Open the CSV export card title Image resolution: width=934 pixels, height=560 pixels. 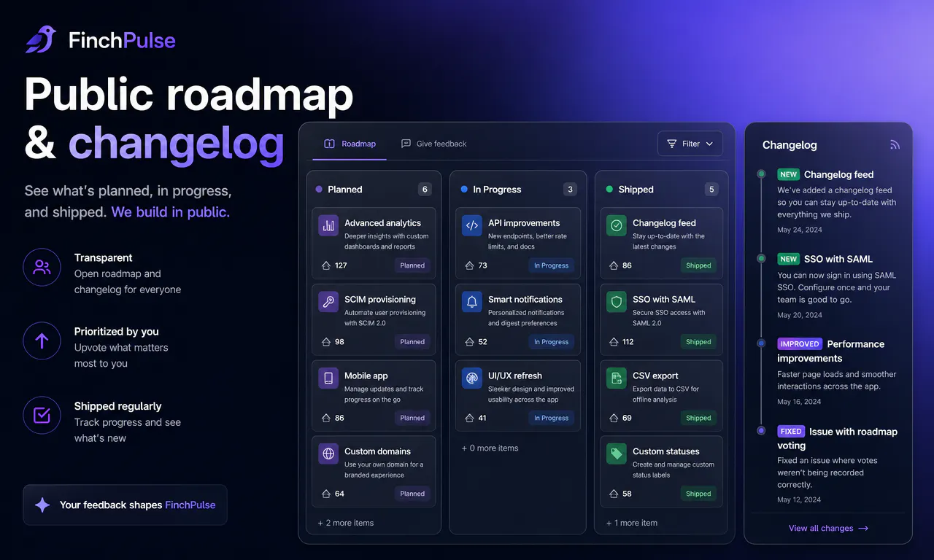pos(655,376)
